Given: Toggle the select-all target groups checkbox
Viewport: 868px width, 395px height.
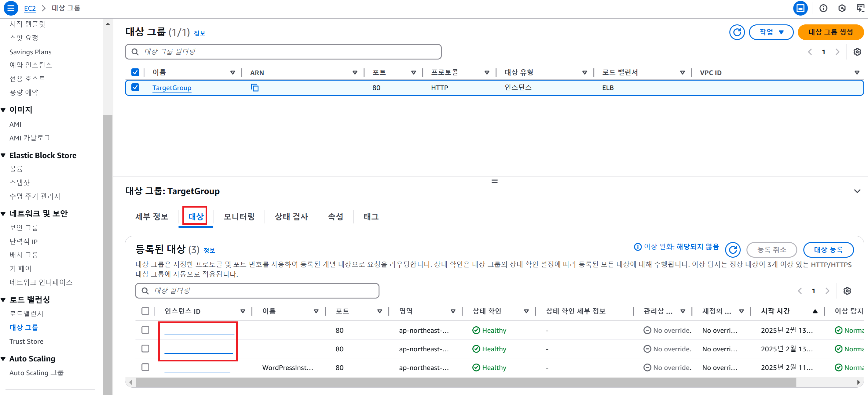Looking at the screenshot, I should pos(135,72).
